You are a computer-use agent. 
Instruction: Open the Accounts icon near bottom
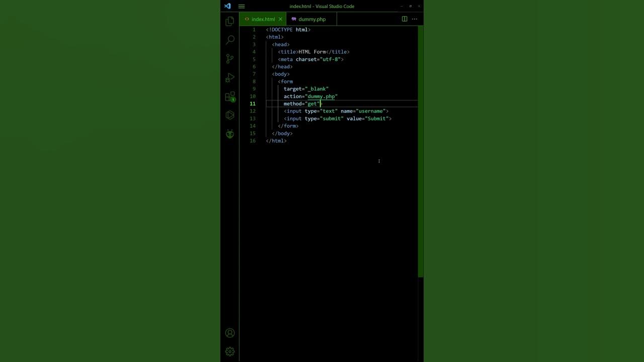tap(230, 333)
